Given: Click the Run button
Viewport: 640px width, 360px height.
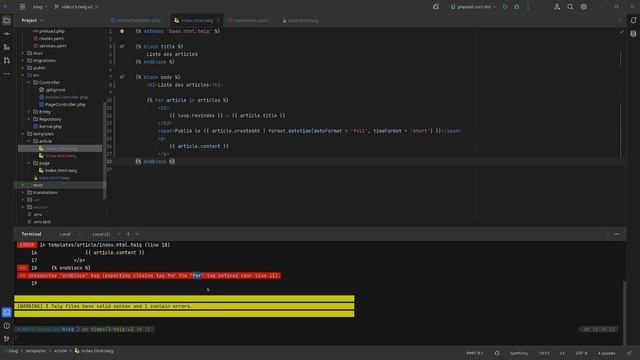Looking at the screenshot, I should pyautogui.click(x=505, y=7).
